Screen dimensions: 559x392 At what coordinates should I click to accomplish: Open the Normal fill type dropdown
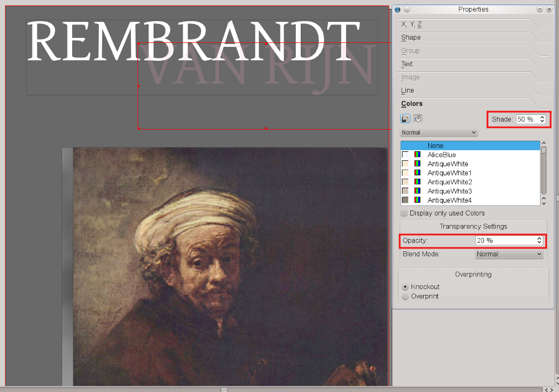pyautogui.click(x=439, y=132)
